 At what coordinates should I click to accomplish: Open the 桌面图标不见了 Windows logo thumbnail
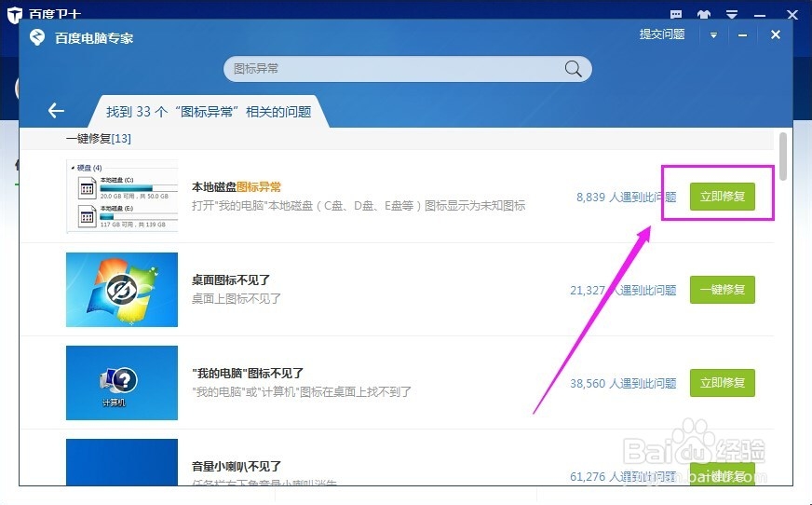[122, 290]
